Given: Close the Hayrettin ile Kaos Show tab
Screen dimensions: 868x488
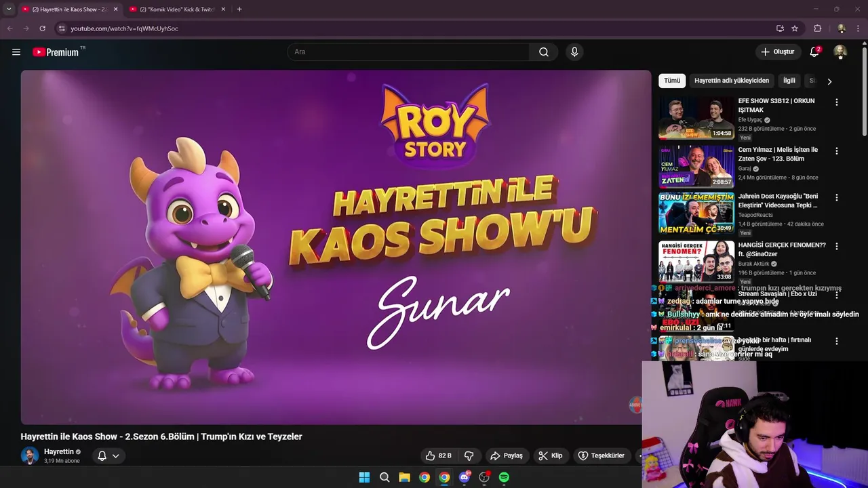Looking at the screenshot, I should 115,9.
